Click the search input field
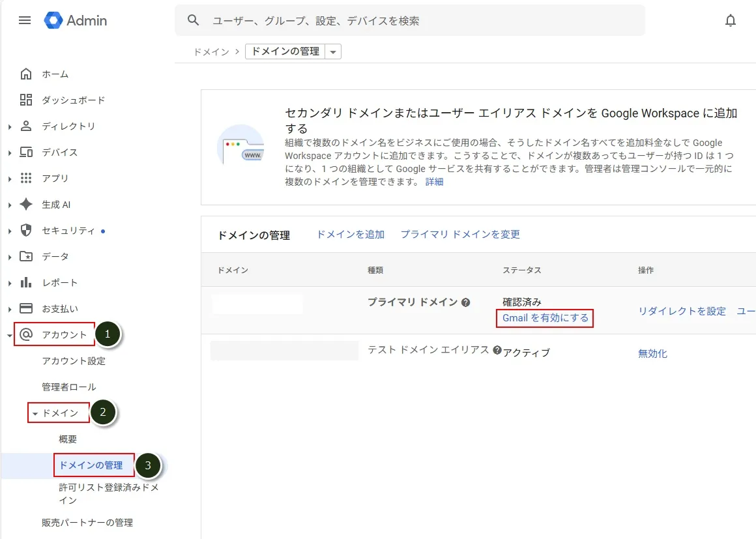756x539 pixels. pos(417,21)
